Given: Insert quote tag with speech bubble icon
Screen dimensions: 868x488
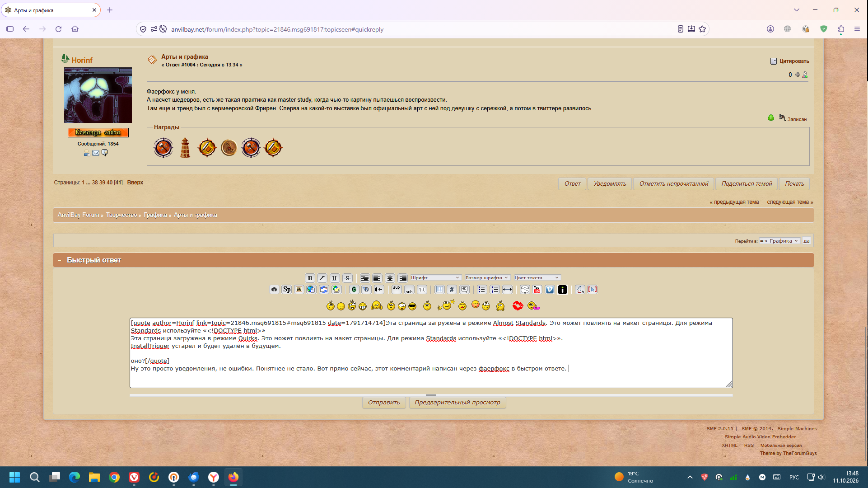Looking at the screenshot, I should click(464, 290).
